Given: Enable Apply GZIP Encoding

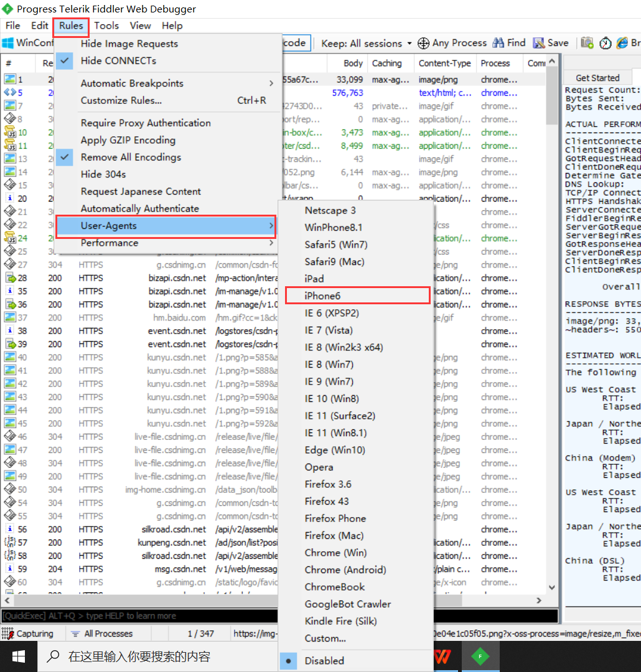Looking at the screenshot, I should (x=168, y=140).
